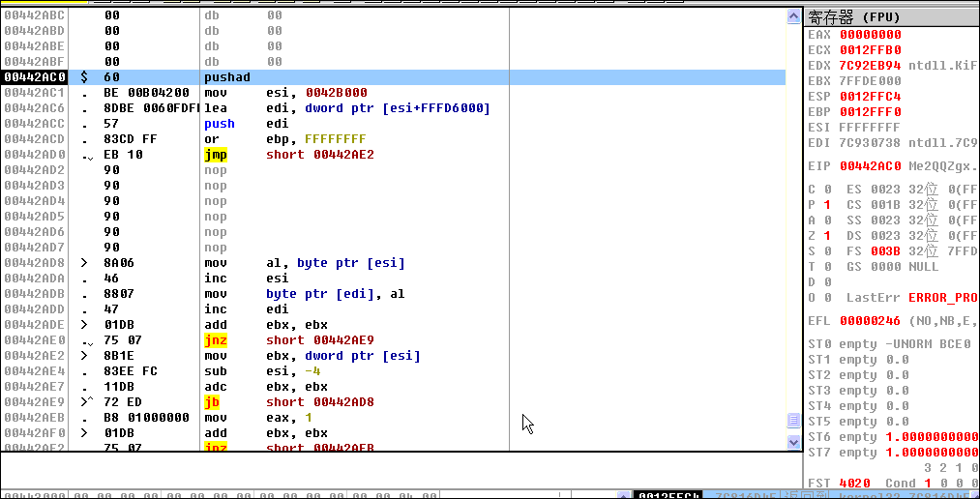Viewport: 980px width, 499px height.
Task: Select the mov eax, 1 instruction
Action: pos(258,417)
